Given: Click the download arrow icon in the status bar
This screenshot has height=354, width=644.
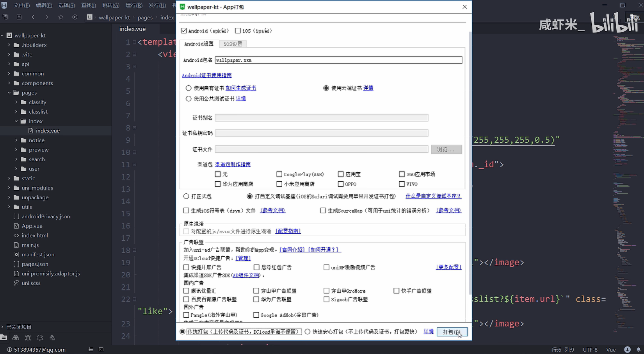Looking at the screenshot, I should tap(627, 350).
